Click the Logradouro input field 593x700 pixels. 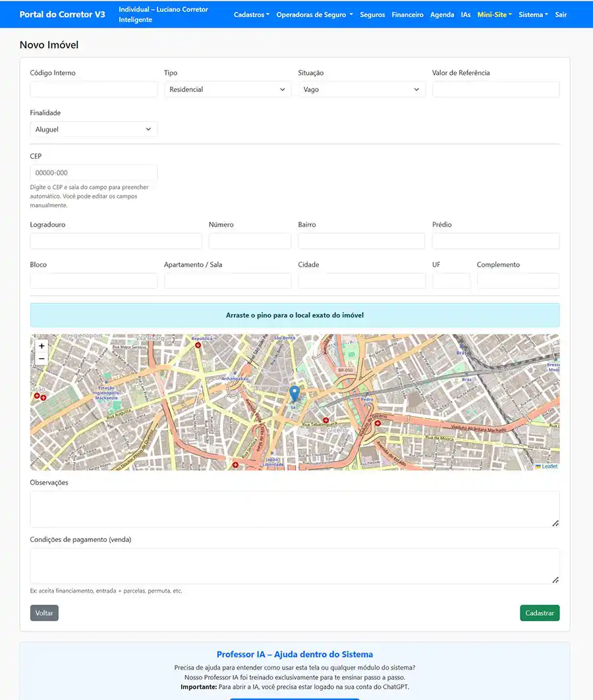pyautogui.click(x=116, y=241)
